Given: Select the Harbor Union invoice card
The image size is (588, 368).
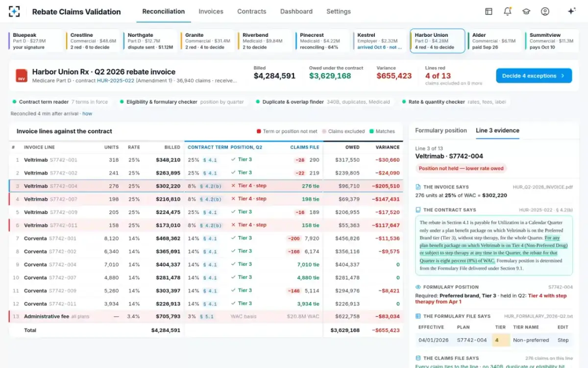Looking at the screenshot, I should coord(437,41).
